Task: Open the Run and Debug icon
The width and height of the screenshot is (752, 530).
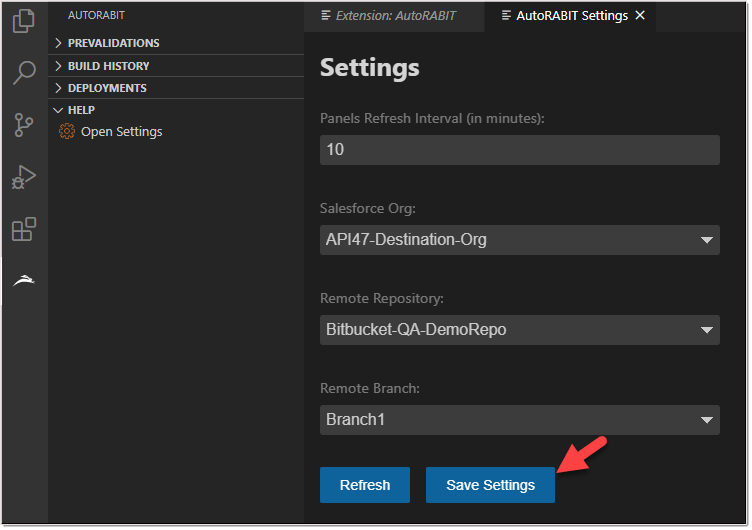Action: click(x=24, y=177)
